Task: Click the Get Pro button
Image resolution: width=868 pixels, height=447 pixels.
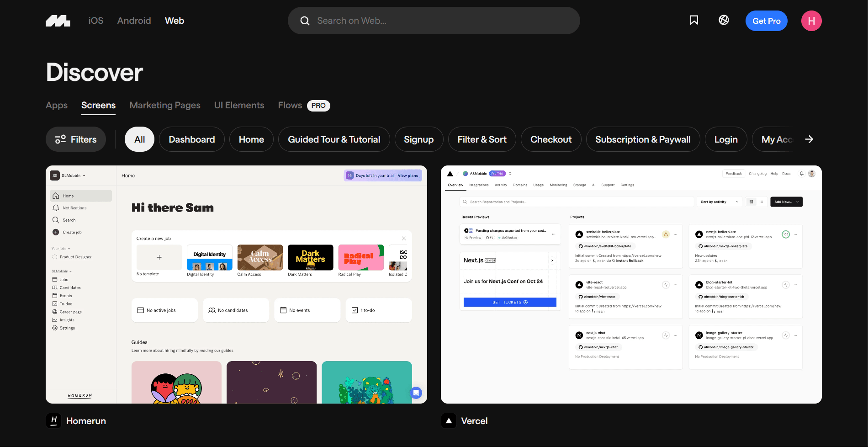Action: coord(766,21)
